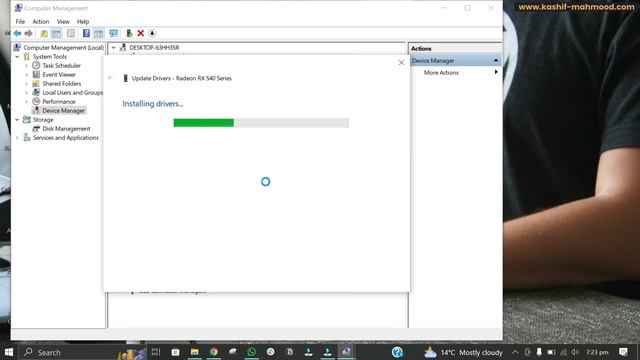This screenshot has width=640, height=360.
Task: Collapse the Storage node arrow
Action: (17, 120)
